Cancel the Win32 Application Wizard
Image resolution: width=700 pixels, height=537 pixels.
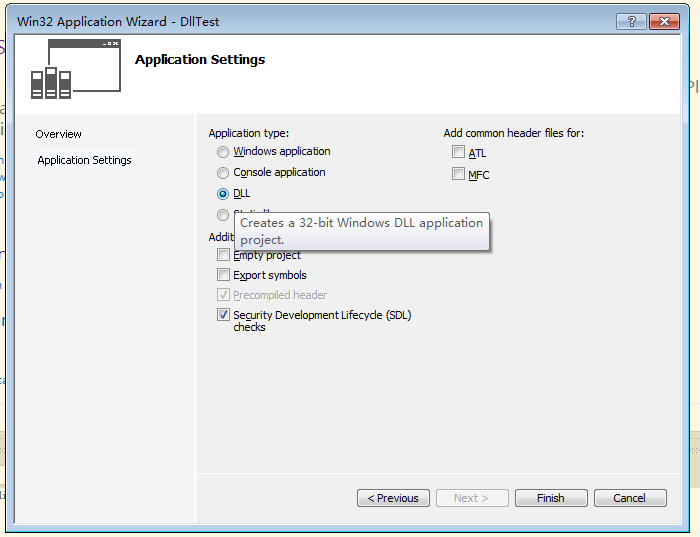630,498
